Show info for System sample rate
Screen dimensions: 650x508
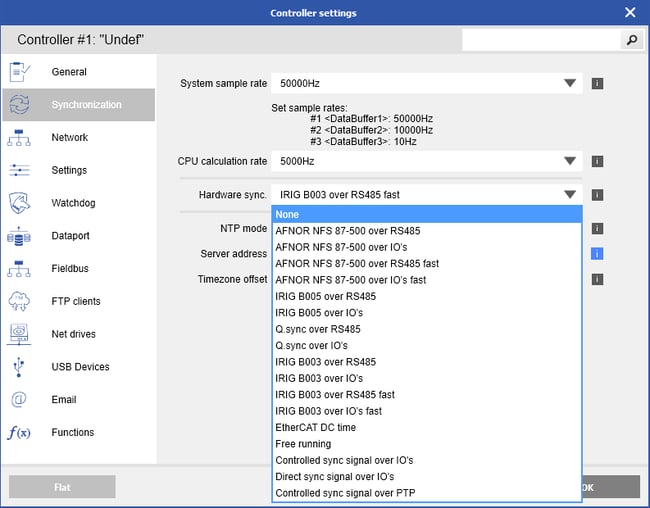click(597, 84)
